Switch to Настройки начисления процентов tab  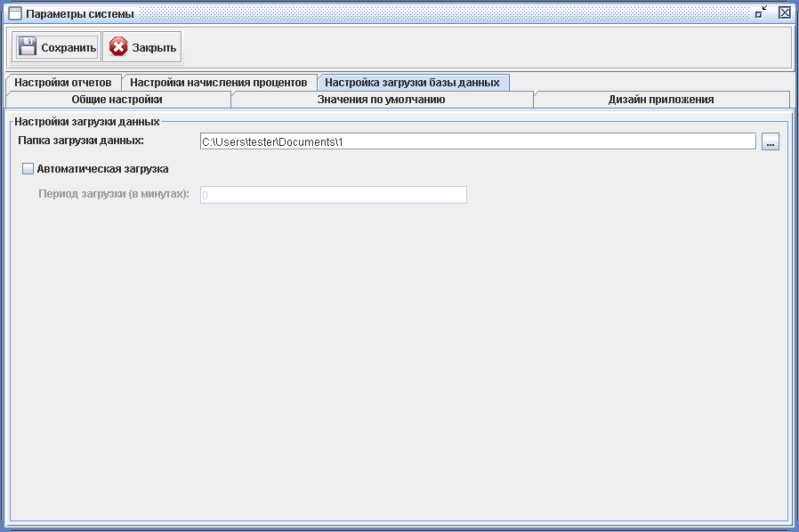click(219, 83)
